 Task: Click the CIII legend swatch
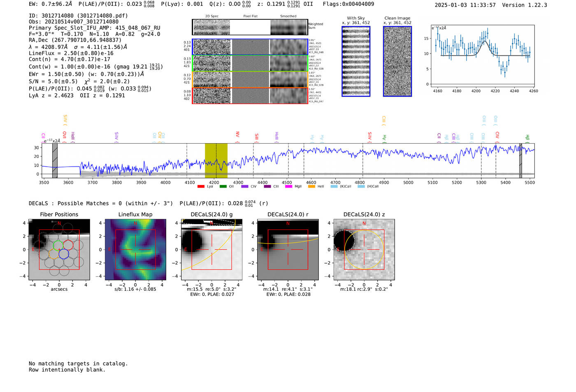(x=267, y=186)
